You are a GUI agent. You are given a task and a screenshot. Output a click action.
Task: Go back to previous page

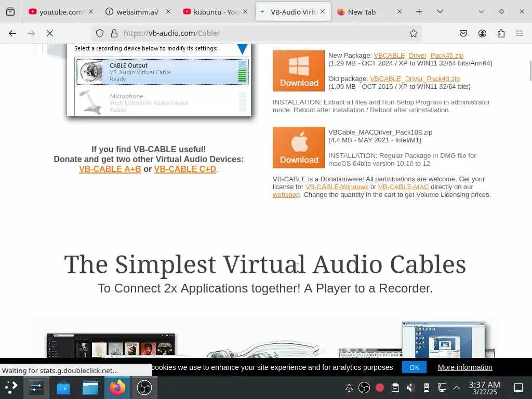click(x=12, y=33)
